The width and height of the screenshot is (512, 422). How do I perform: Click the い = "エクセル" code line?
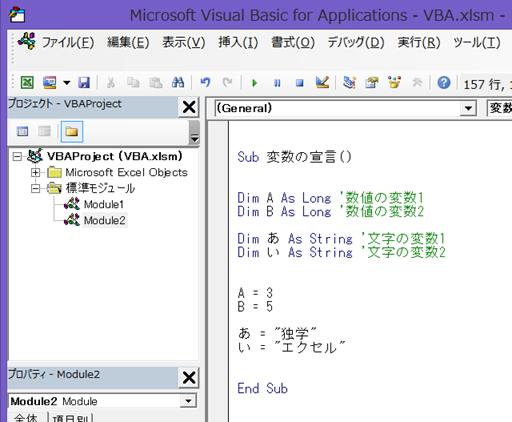click(x=291, y=347)
